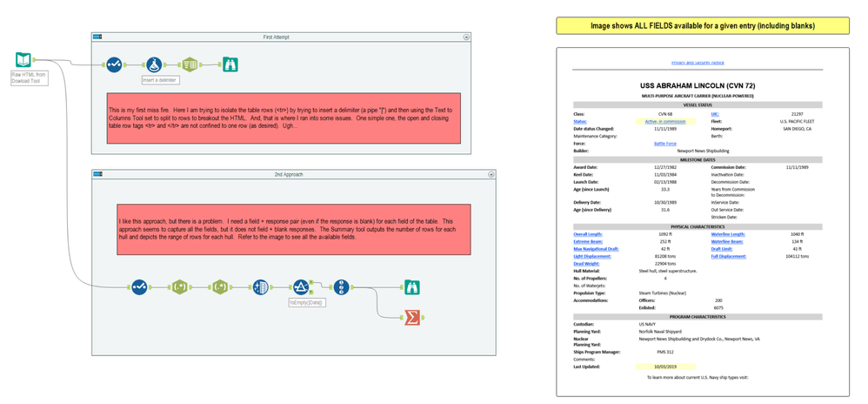Screen dimensions: 868x404
Task: Click the Text Input tool's output anchor
Action: pos(34,60)
